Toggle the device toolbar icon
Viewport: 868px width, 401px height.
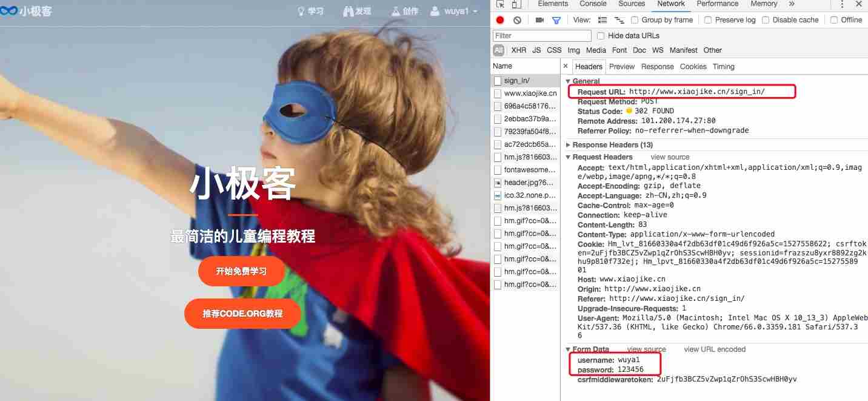[x=516, y=4]
